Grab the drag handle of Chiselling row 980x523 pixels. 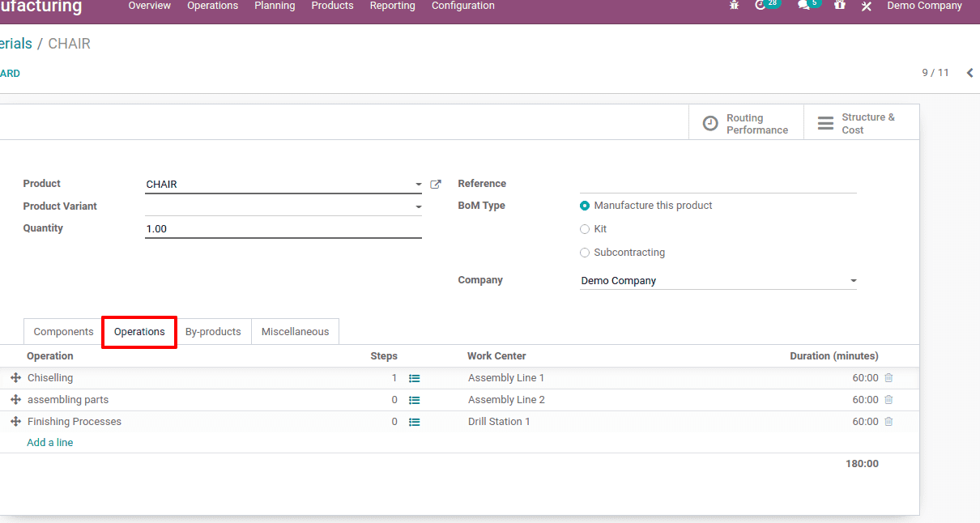point(15,378)
